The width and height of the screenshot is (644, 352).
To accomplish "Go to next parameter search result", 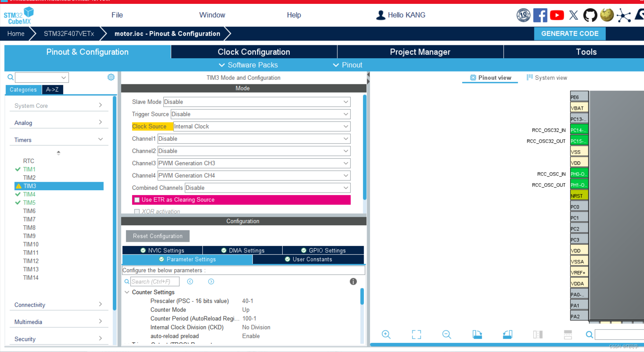I will pyautogui.click(x=211, y=281).
